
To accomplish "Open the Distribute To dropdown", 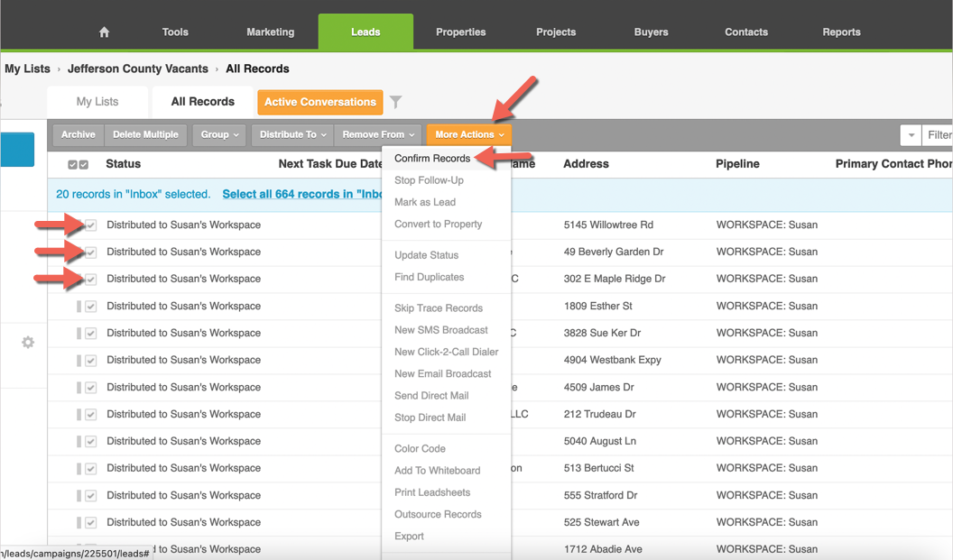I will pyautogui.click(x=292, y=135).
